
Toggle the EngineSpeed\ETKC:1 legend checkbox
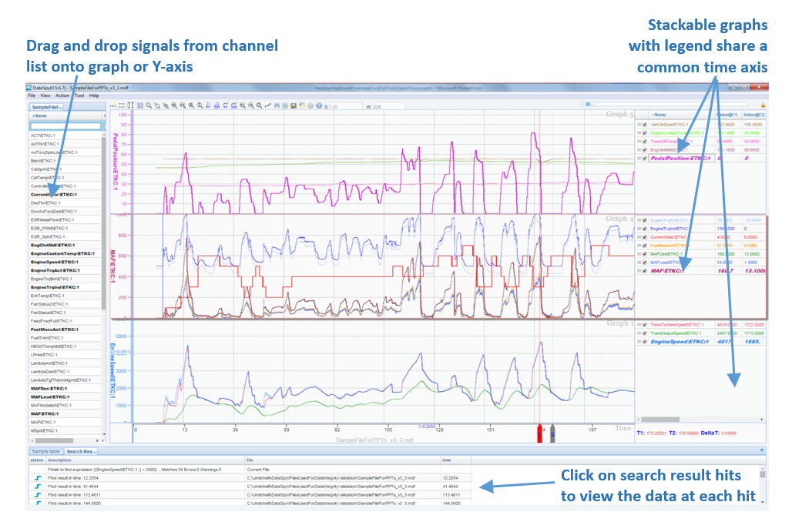[645, 342]
